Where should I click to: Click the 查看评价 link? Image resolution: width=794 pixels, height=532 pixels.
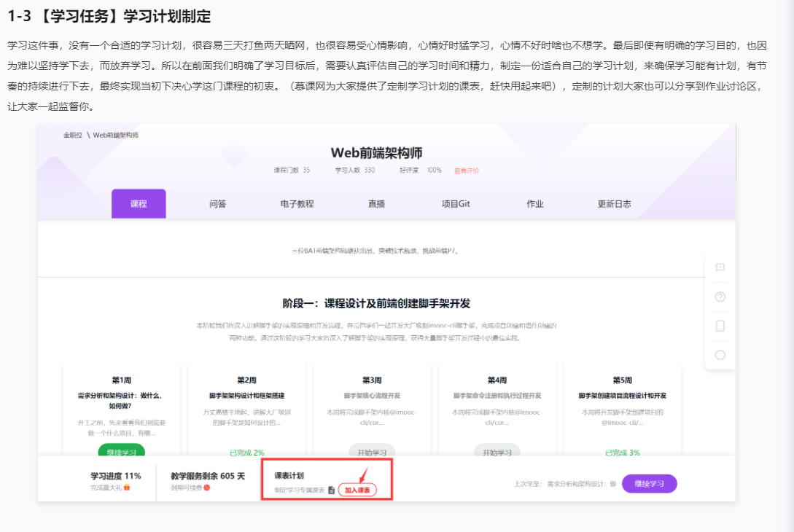466,171
